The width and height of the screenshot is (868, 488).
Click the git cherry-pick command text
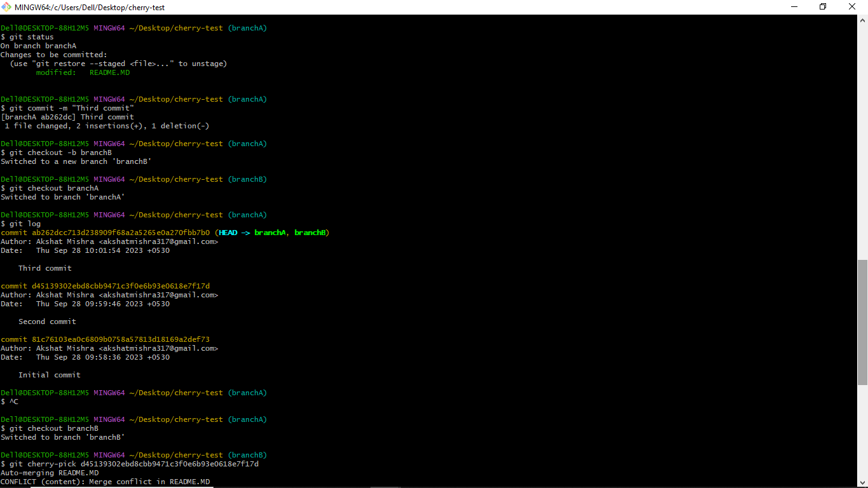pos(127,463)
